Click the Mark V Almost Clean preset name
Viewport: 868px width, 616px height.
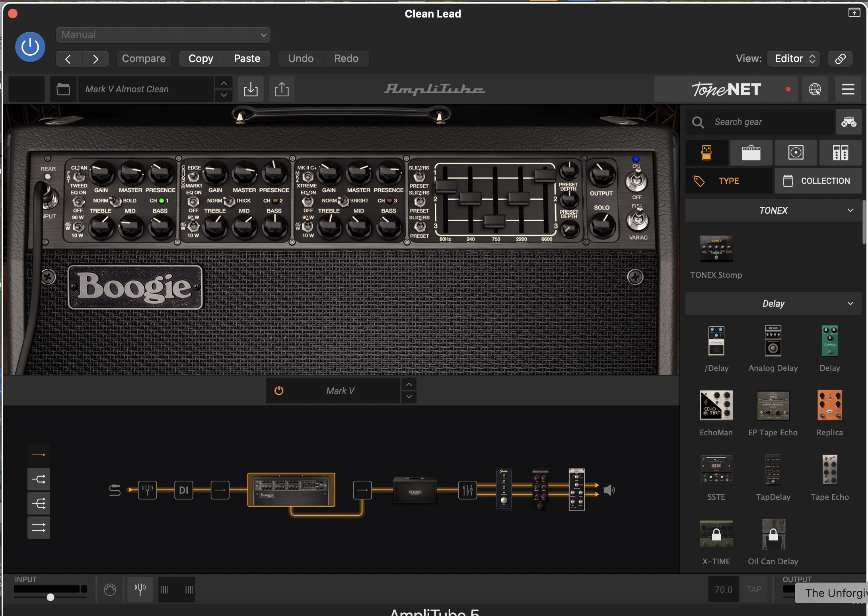[146, 89]
